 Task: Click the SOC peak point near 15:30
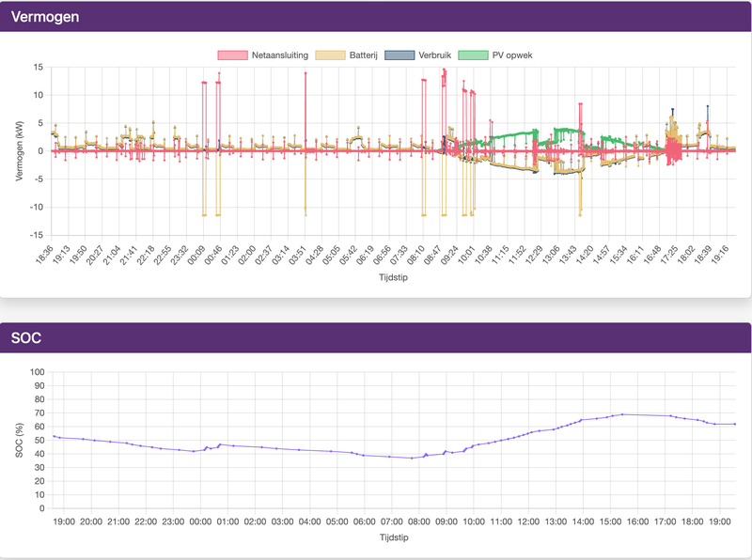[622, 414]
